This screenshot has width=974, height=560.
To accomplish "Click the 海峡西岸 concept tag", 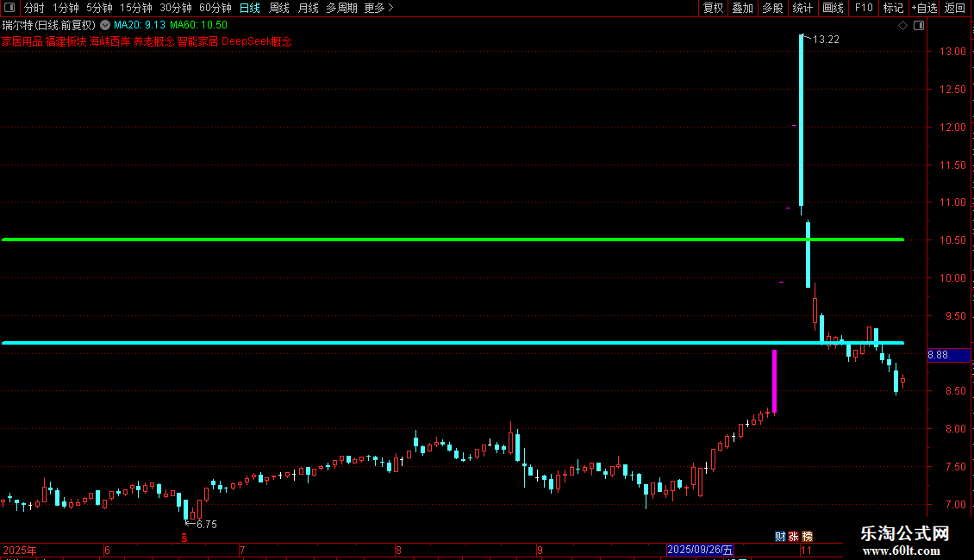I will 110,41.
